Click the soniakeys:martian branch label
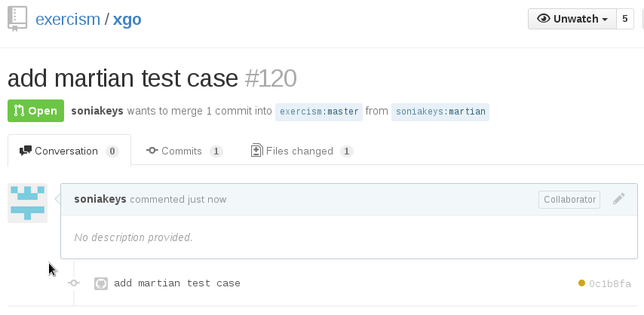644x315 pixels. 440,112
